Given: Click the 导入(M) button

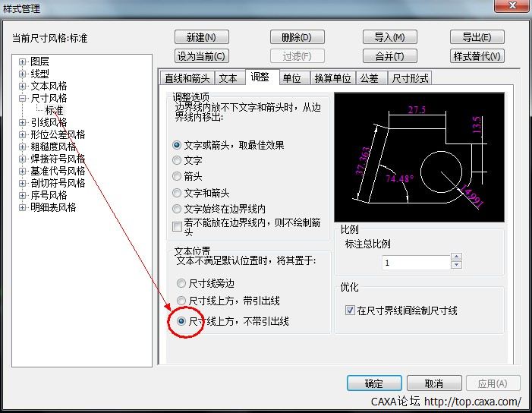Looking at the screenshot, I should [389, 37].
